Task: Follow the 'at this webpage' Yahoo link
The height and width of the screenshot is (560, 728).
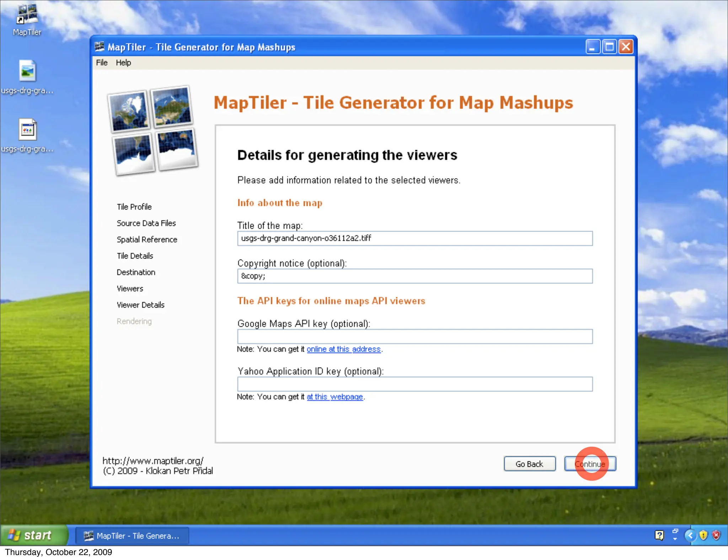Action: 334,397
